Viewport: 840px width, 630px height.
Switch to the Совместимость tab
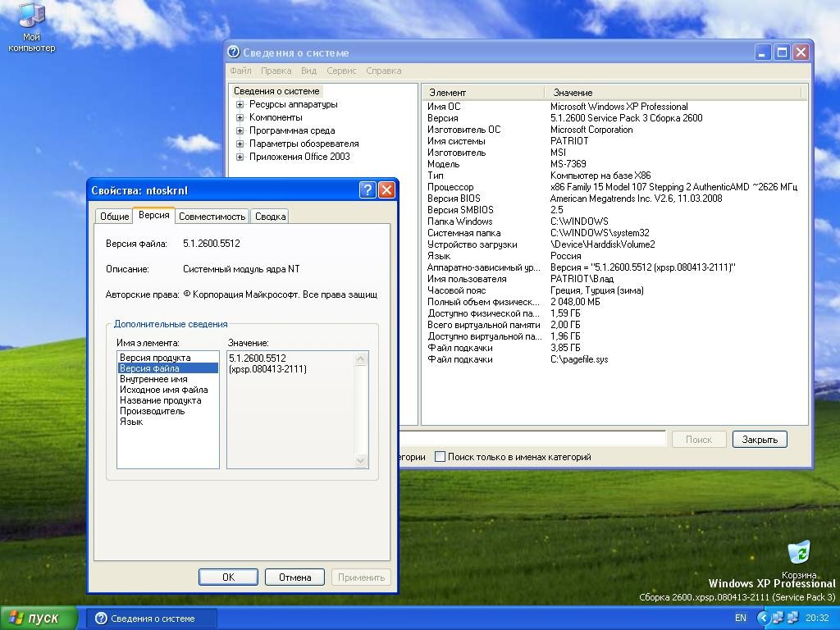click(x=212, y=217)
